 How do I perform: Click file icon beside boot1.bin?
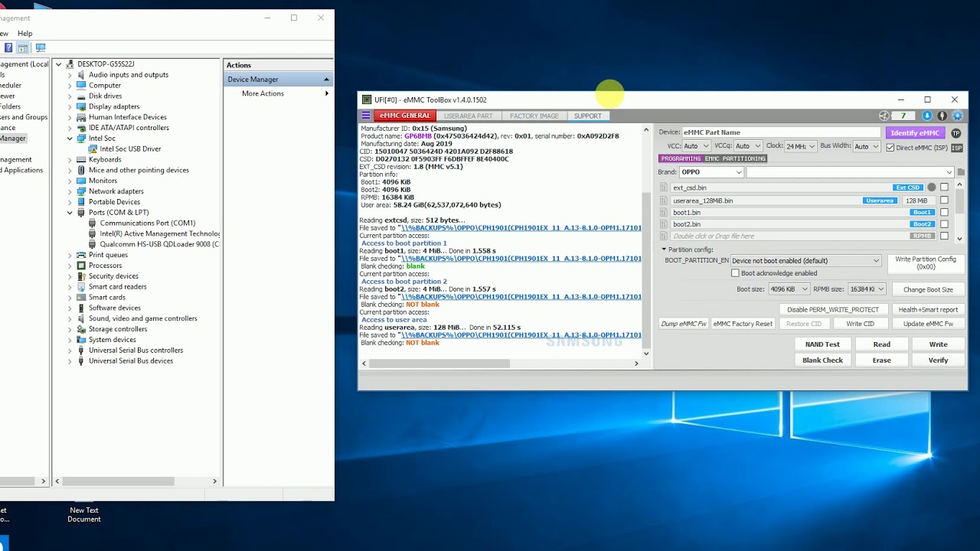point(665,213)
